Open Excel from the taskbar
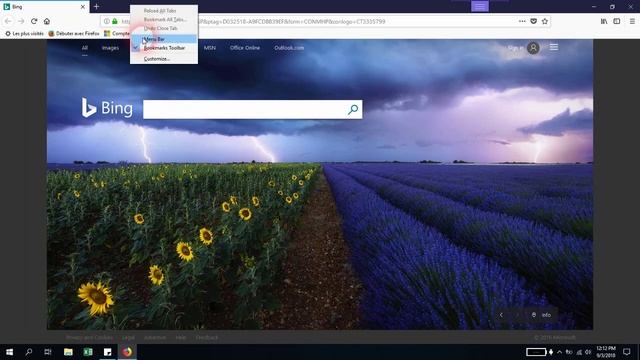 point(88,352)
